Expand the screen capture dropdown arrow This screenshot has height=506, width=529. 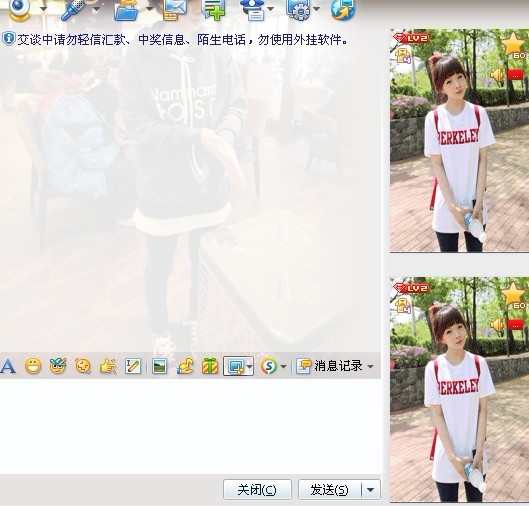coord(250,366)
